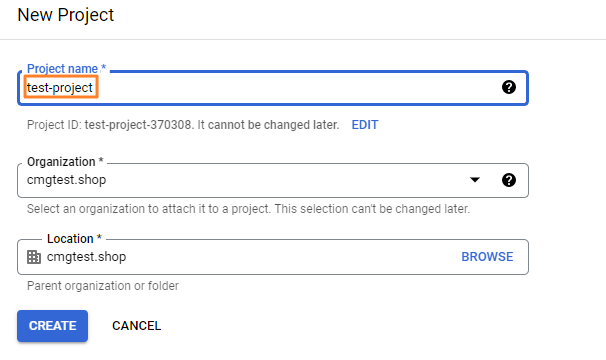Click EDIT next to the Project ID

(365, 125)
